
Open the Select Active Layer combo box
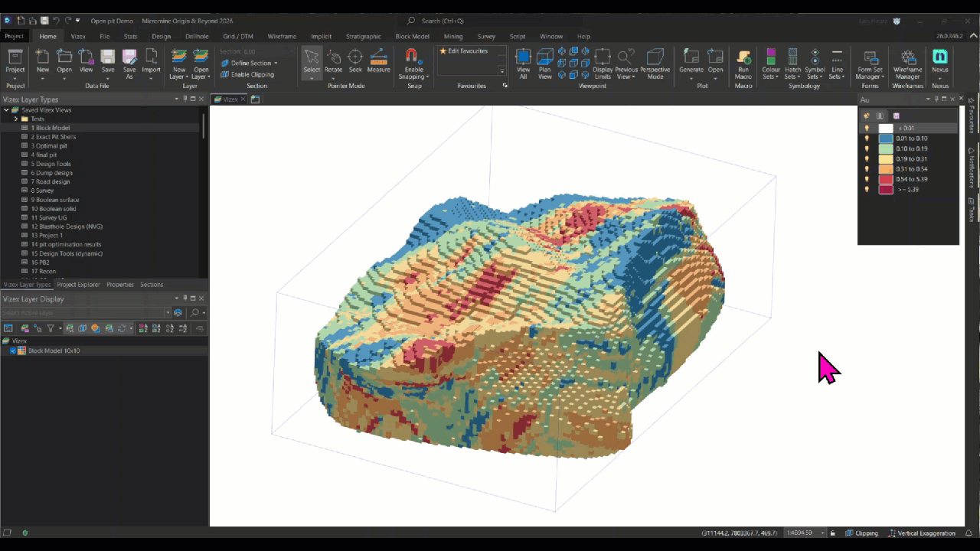coord(86,313)
